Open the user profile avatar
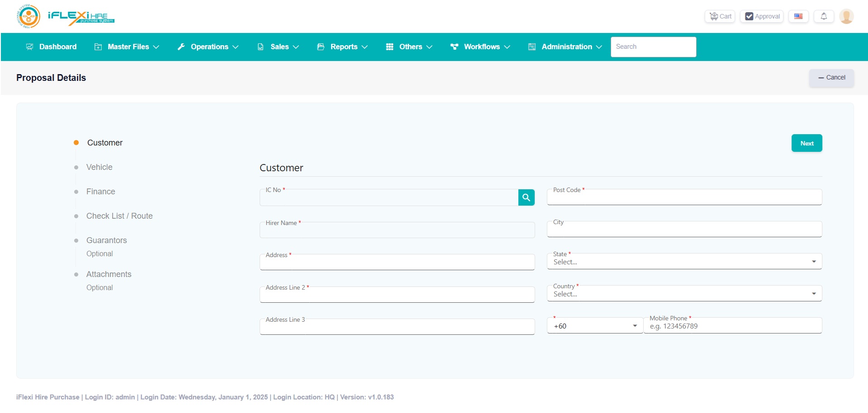 click(x=846, y=16)
